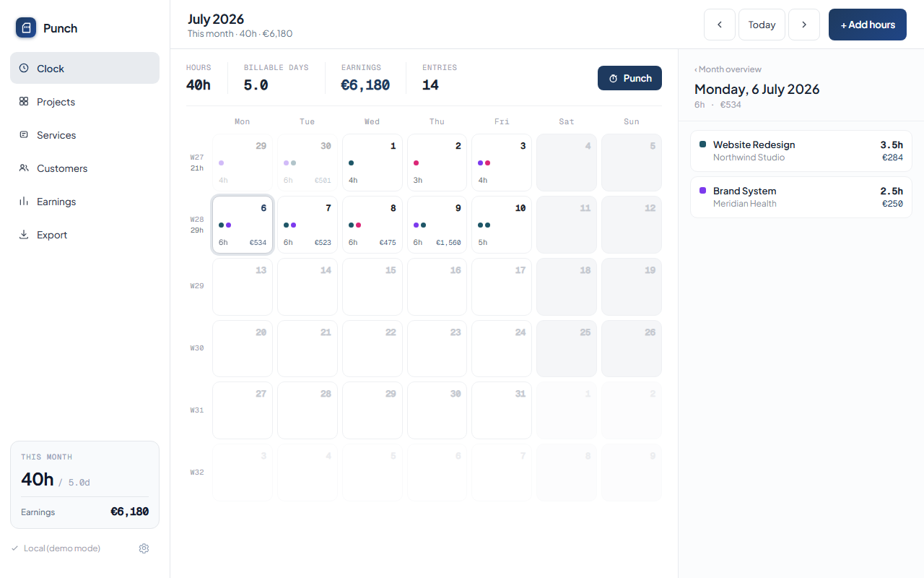The height and width of the screenshot is (578, 924).
Task: Click the W31 week label
Action: click(197, 410)
